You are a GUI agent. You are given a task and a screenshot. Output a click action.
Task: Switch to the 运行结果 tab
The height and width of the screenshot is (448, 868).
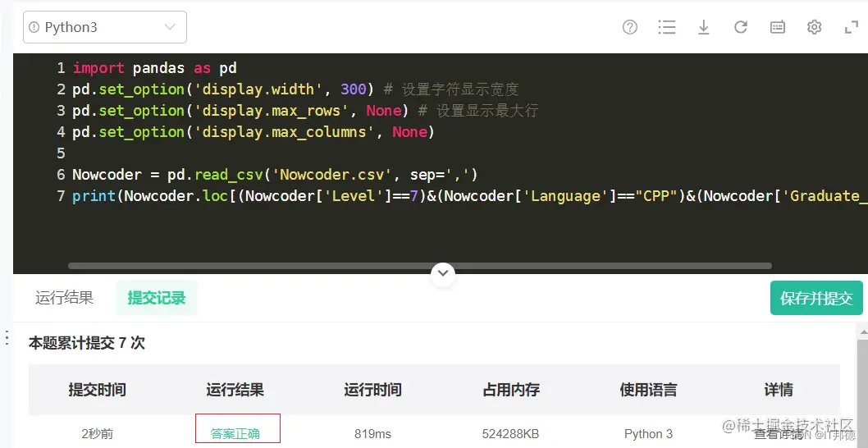64,298
